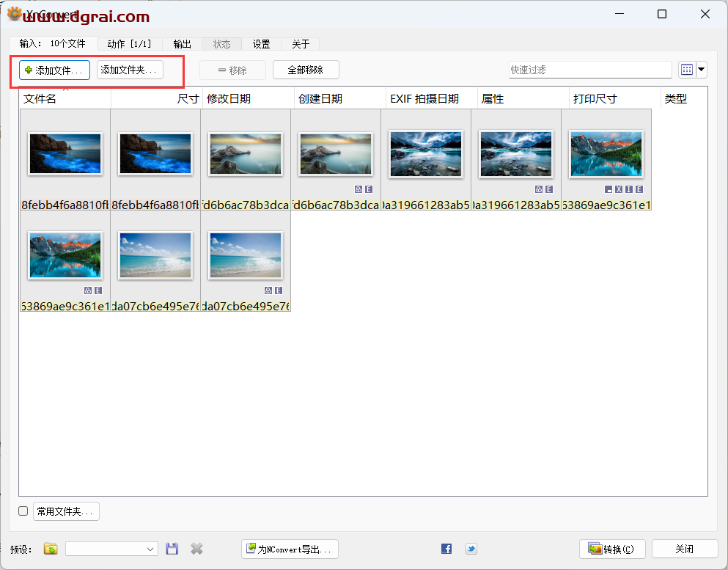Select beach thumbnail with E badge
728x570 pixels.
[245, 255]
